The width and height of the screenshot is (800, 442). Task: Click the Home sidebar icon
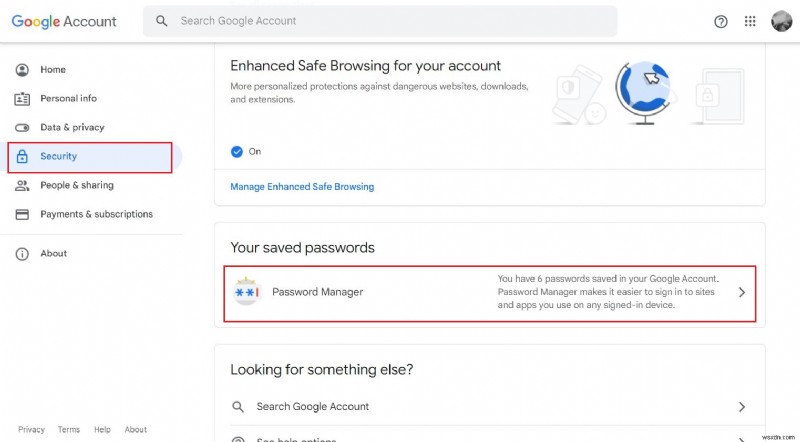pyautogui.click(x=22, y=69)
